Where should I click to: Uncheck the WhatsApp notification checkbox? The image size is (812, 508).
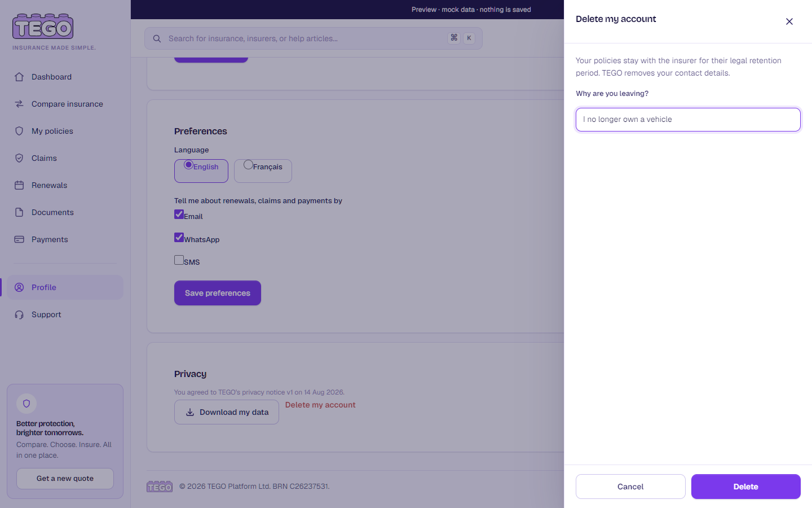coord(179,238)
